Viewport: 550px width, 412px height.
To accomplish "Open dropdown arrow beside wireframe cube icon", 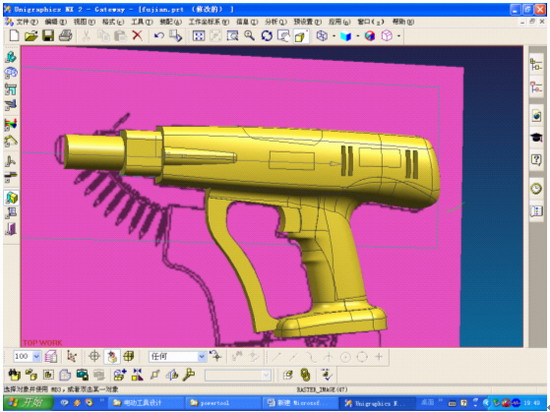I will coord(334,36).
